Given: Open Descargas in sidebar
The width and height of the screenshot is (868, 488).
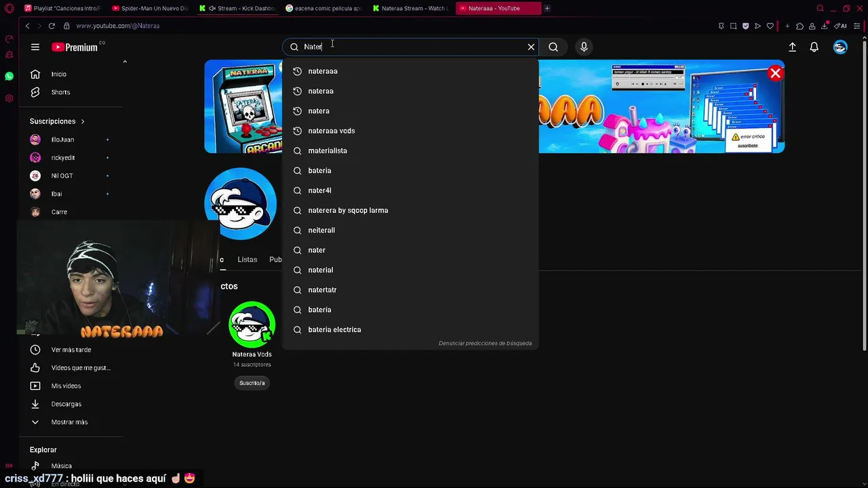Looking at the screenshot, I should point(71,404).
